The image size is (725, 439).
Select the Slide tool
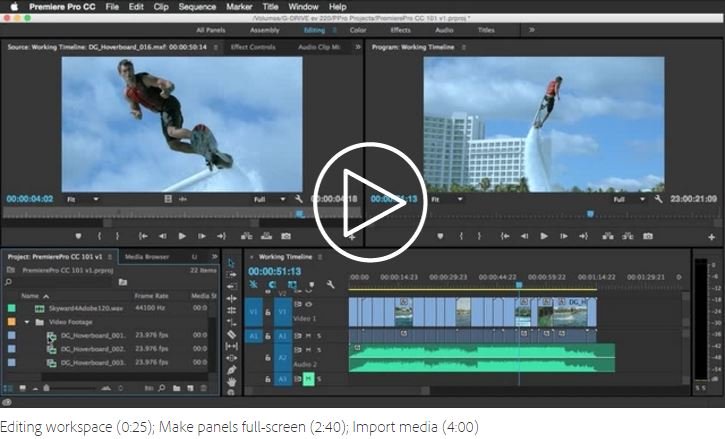(x=231, y=358)
